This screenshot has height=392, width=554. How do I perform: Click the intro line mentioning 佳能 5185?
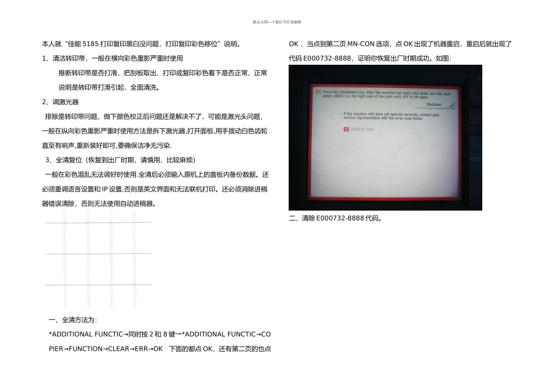point(142,44)
